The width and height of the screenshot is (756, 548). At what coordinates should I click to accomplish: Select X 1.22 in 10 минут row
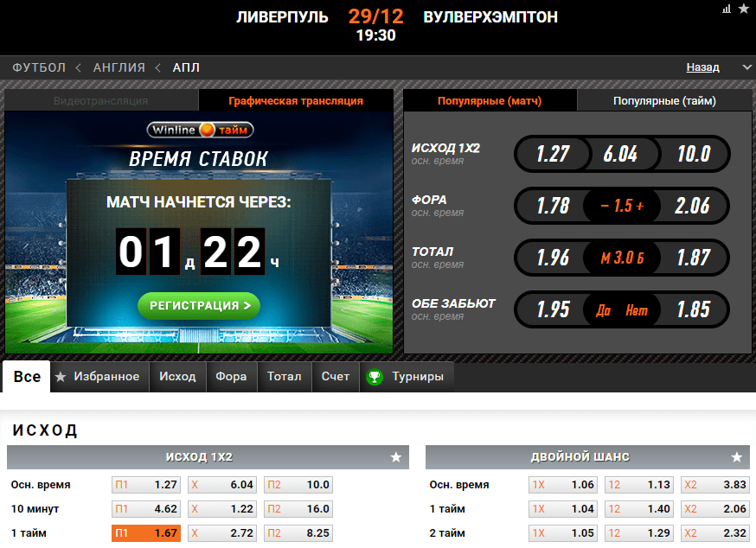click(222, 509)
